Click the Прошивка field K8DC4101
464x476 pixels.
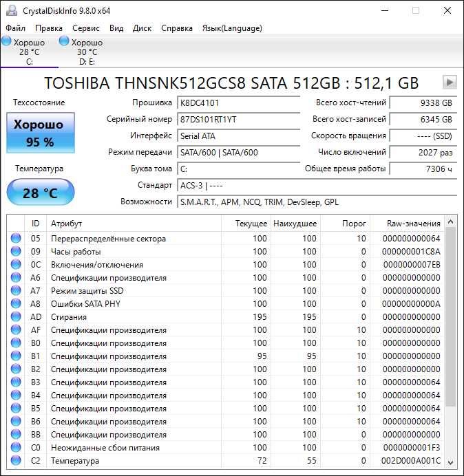pos(238,103)
